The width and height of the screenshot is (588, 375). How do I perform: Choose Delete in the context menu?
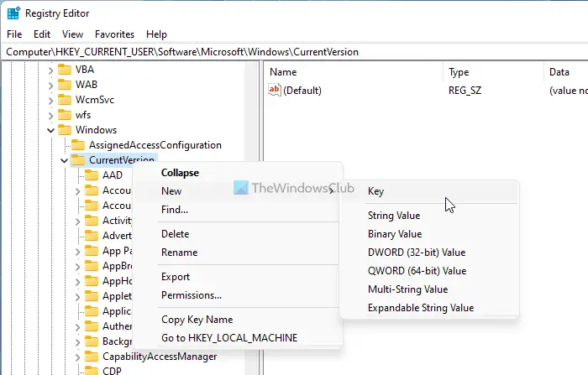[238, 234]
